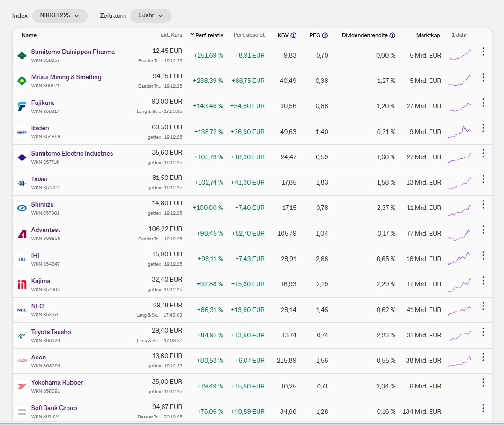The width and height of the screenshot is (504, 425).
Task: Open the Yokohama Rubber stock link
Action: [57, 382]
